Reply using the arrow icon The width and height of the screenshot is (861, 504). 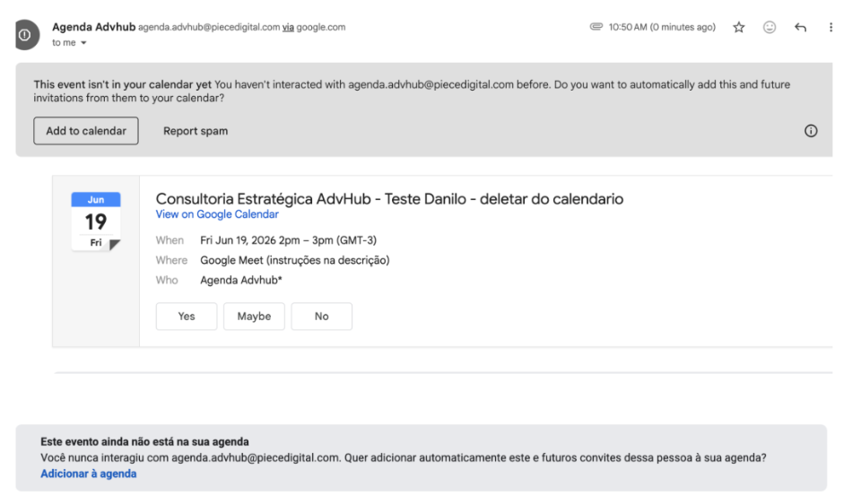pos(800,28)
